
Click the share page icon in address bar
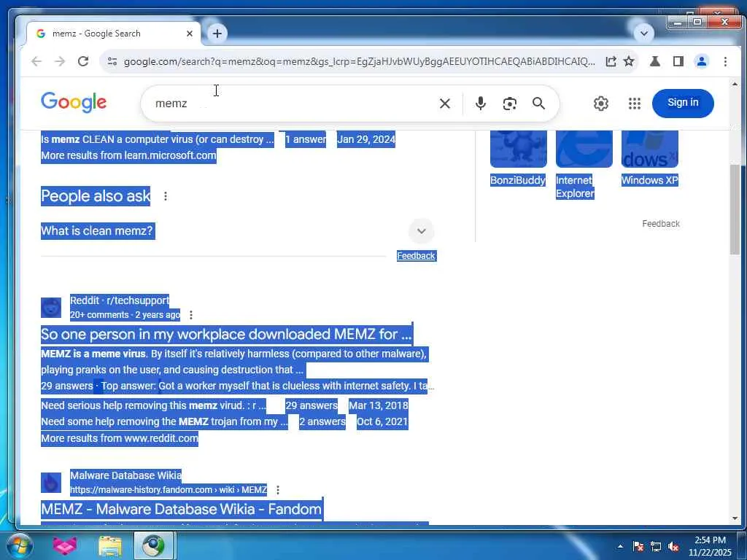[611, 61]
